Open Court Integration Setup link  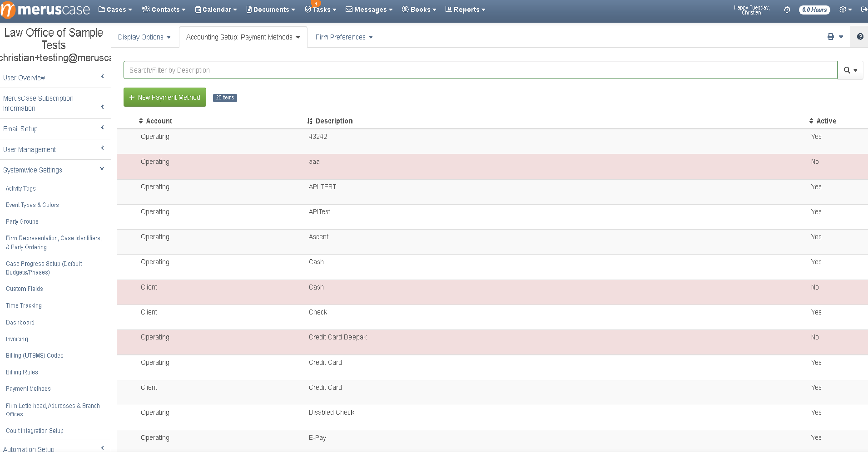pyautogui.click(x=35, y=431)
